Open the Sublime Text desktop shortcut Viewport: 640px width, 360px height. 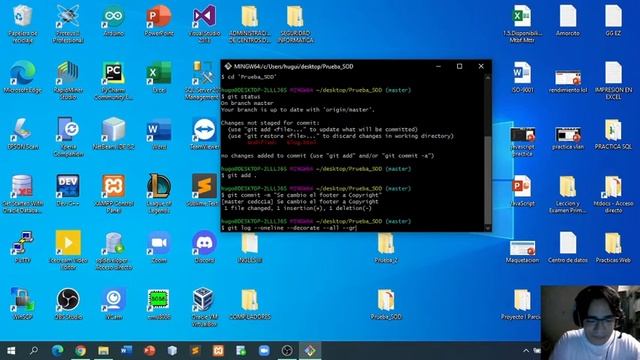pos(204,191)
